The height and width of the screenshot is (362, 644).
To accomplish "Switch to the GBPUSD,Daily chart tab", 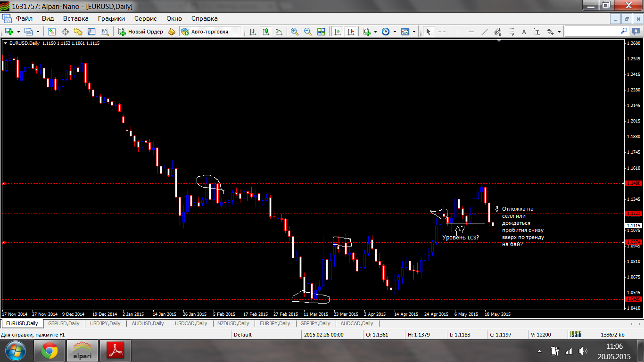I will point(64,323).
